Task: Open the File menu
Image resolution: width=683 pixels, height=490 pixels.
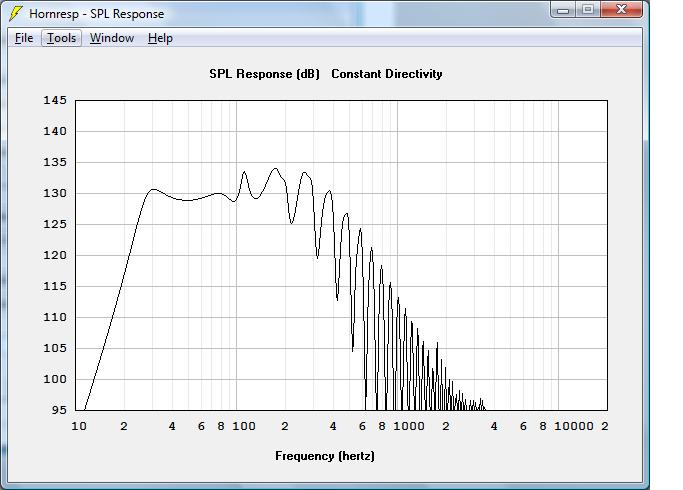Action: point(24,38)
